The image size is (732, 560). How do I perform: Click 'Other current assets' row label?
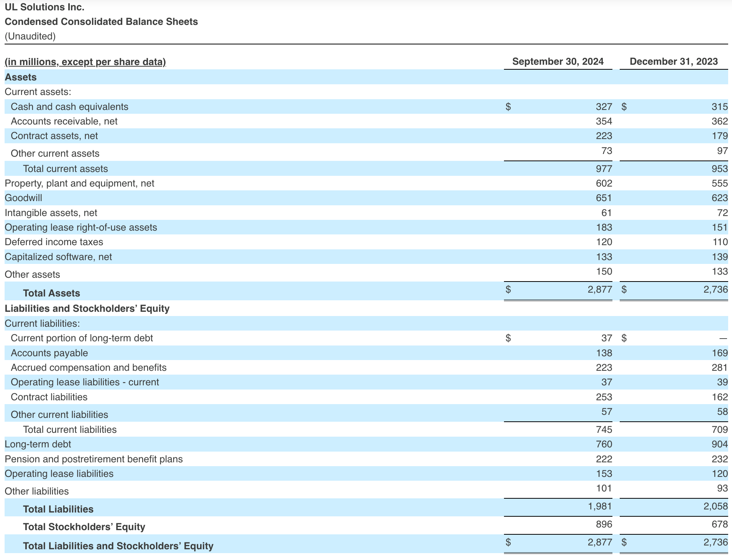[55, 153]
